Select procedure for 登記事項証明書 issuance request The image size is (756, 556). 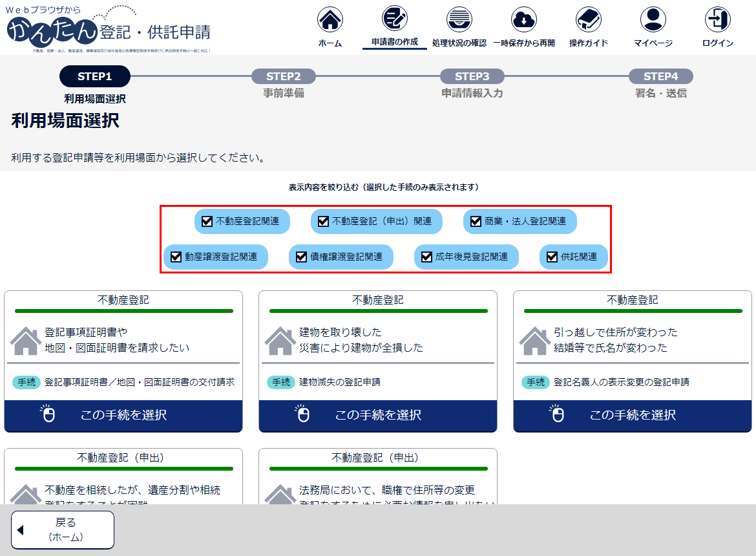click(123, 415)
